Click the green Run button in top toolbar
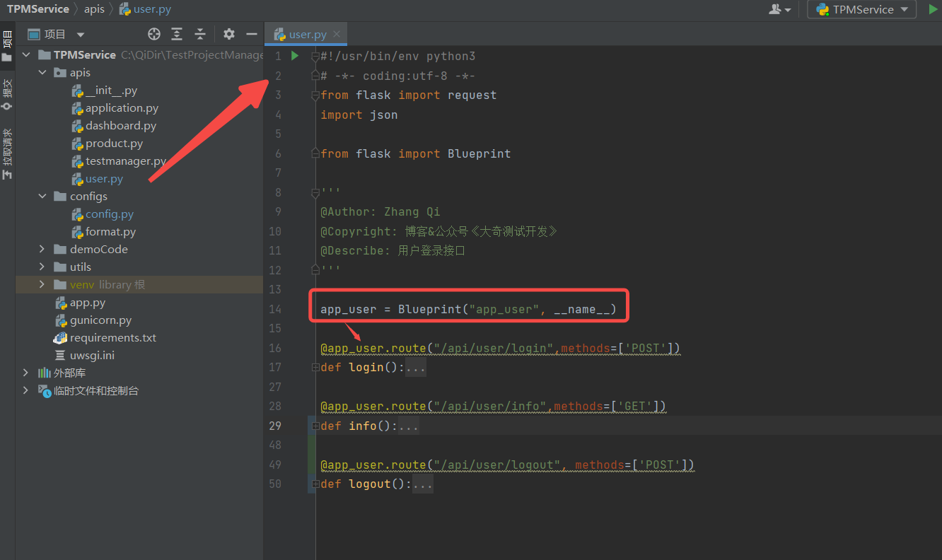The width and height of the screenshot is (942, 560). point(934,9)
